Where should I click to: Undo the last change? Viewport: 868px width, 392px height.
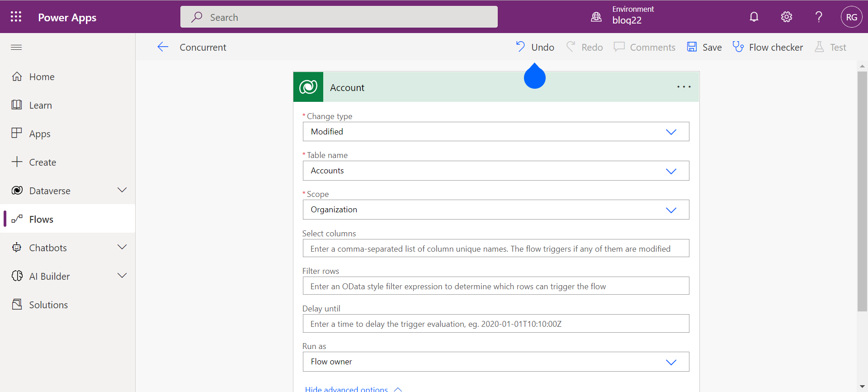pos(535,47)
